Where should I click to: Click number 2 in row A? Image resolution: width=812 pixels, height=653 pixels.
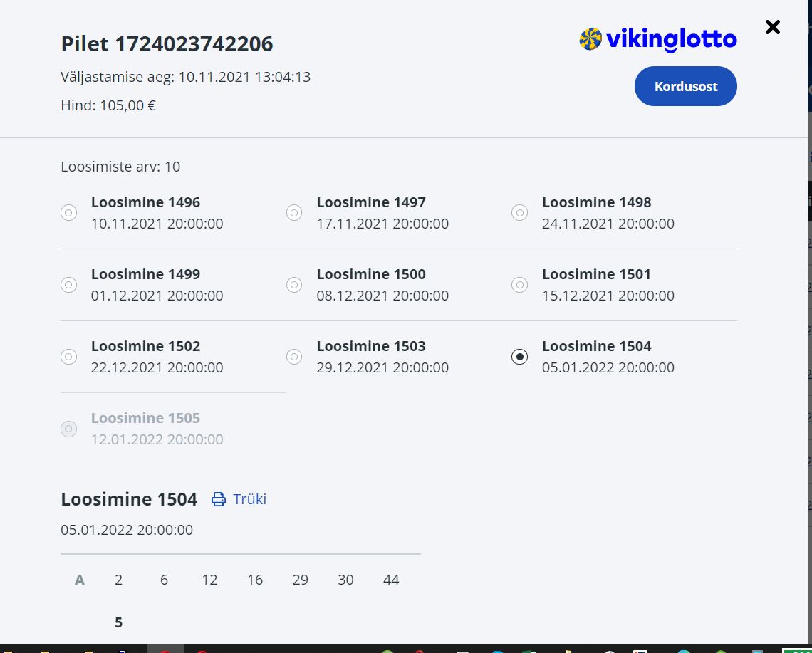[118, 580]
